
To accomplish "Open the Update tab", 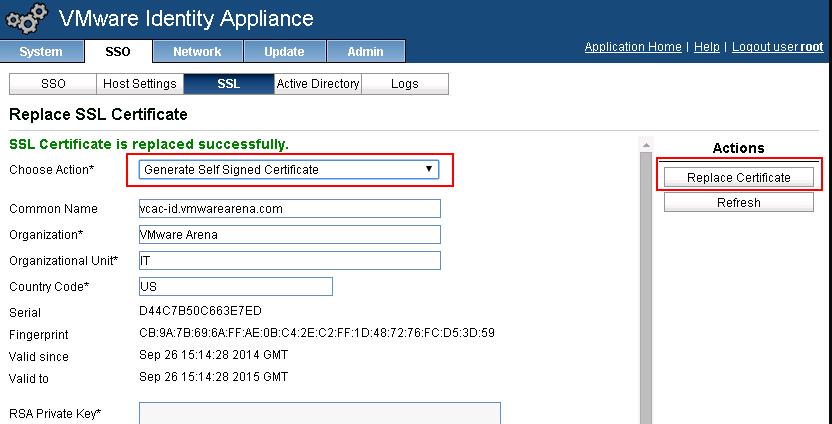I will [x=284, y=51].
